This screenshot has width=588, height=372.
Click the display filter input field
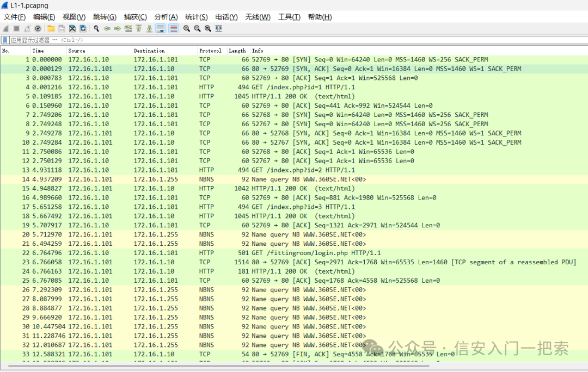coord(299,40)
